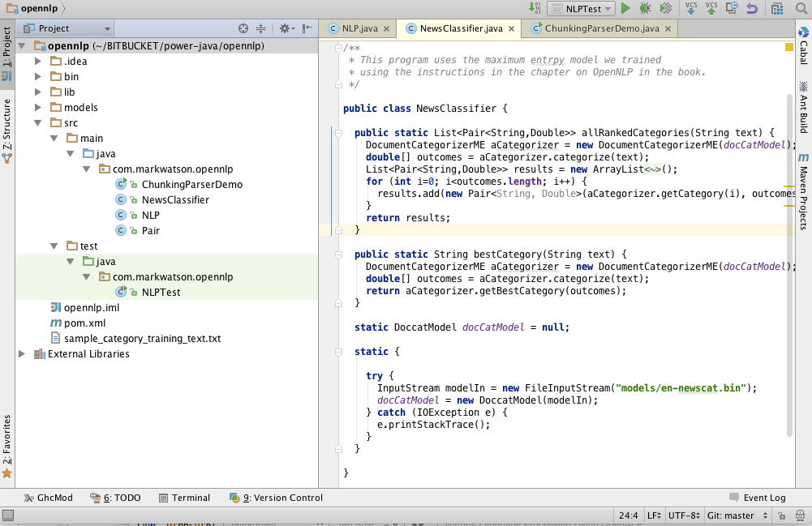
Task: Run NLPTest with coverage
Action: pos(665,8)
